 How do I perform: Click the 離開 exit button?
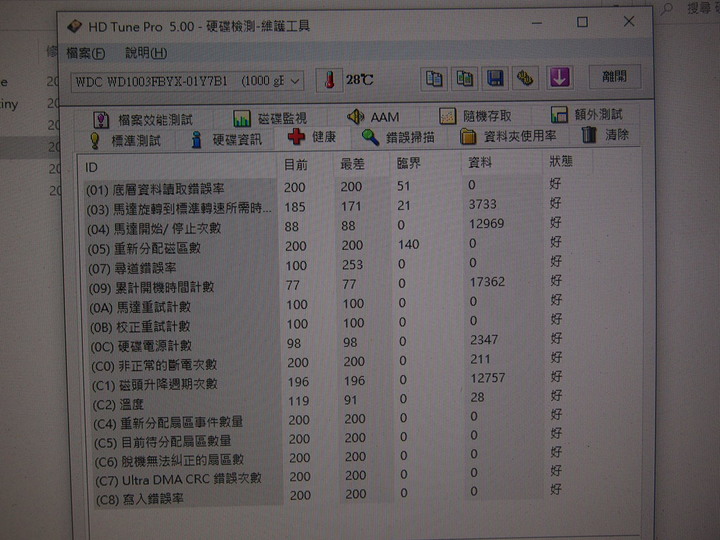[614, 76]
